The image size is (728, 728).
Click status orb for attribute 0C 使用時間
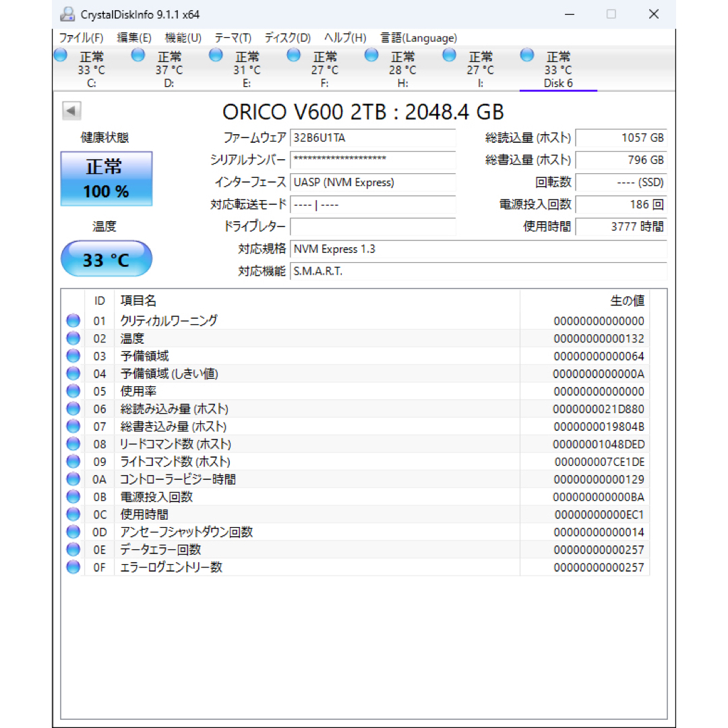[x=73, y=514]
